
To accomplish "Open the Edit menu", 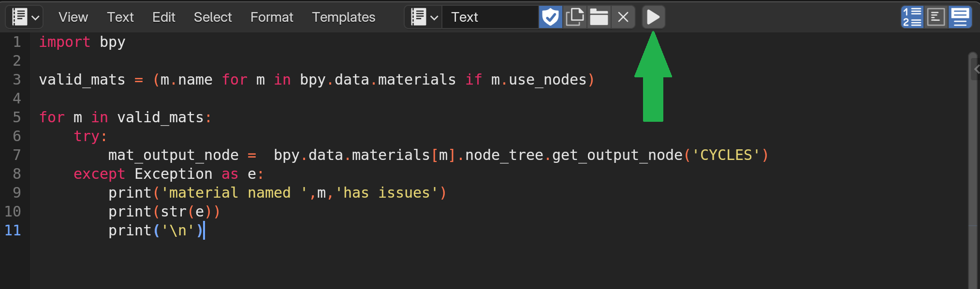I will tap(163, 17).
